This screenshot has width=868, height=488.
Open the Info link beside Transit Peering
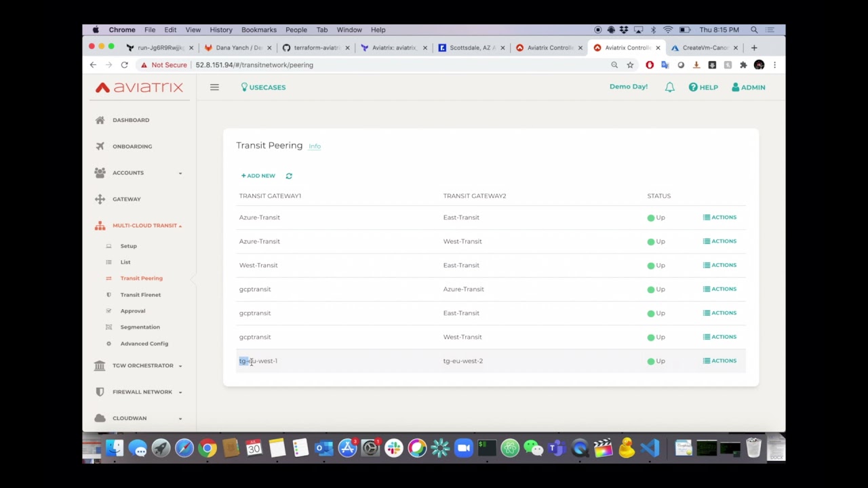315,146
